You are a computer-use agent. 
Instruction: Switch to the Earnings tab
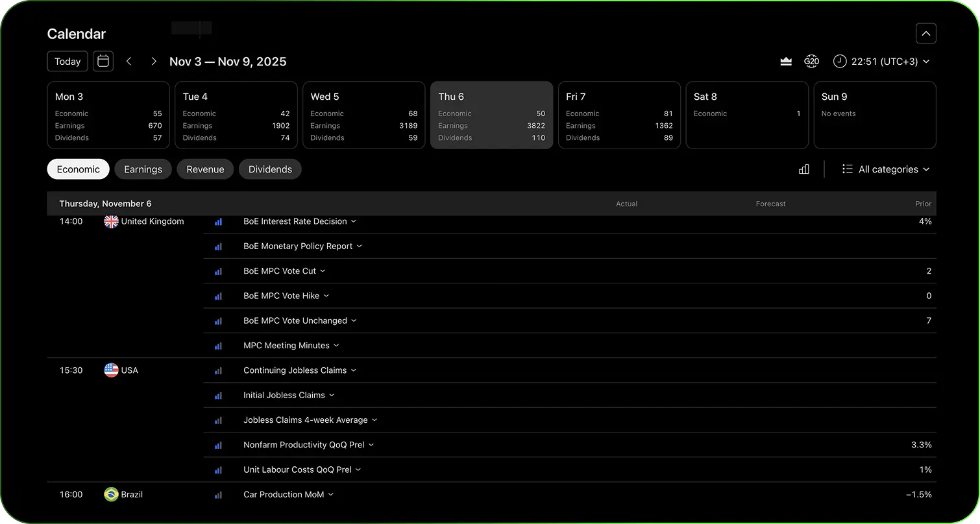pos(143,169)
